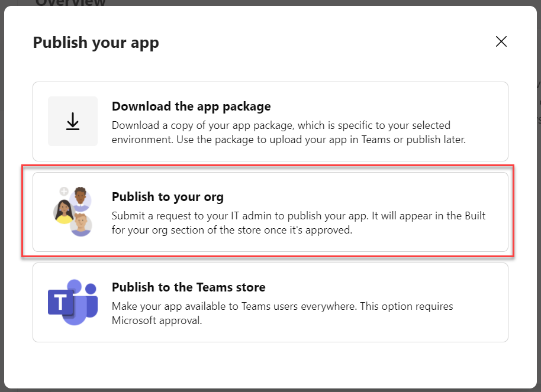Click the text "Submit a request to your IT admin"
Viewport: 541px width, 392px height.
pos(198,216)
